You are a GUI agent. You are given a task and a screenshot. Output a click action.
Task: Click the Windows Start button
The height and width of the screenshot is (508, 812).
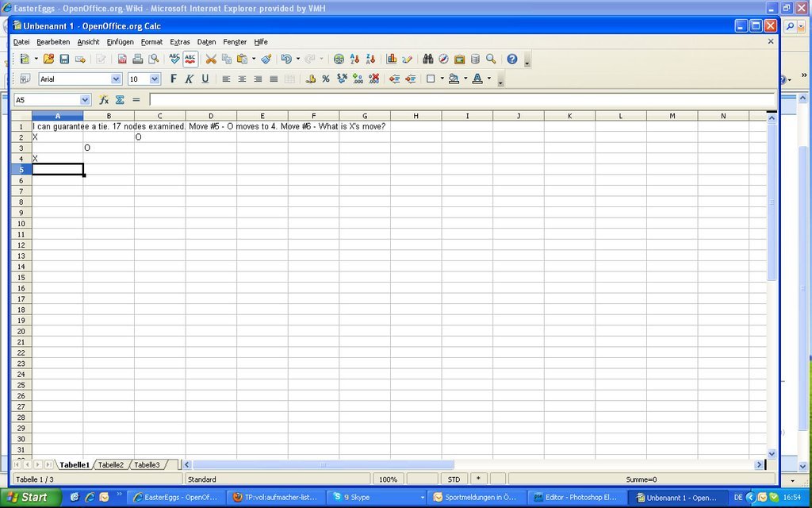(x=30, y=498)
